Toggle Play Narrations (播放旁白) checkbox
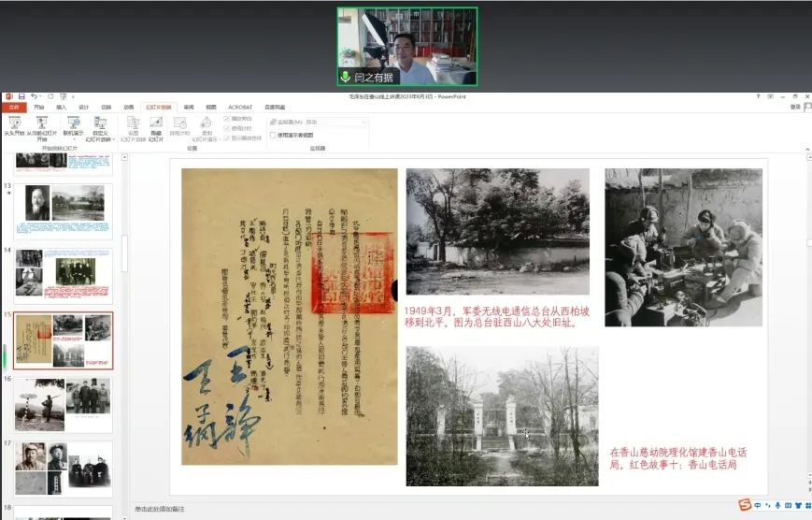 click(227, 119)
